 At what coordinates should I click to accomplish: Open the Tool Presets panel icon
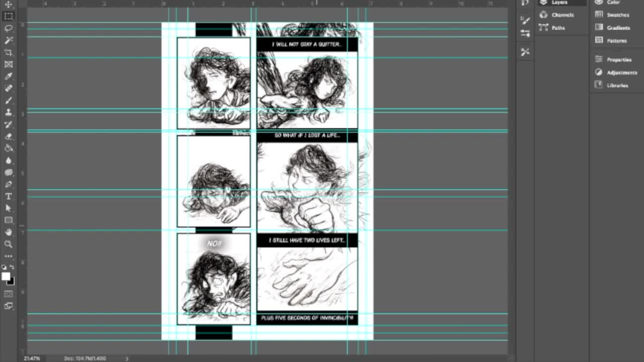pos(525,52)
